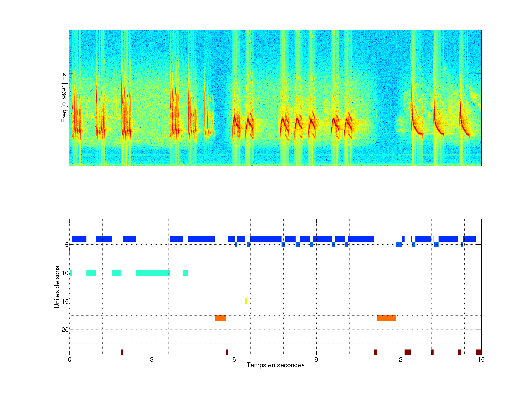Click the dark red marker near 2 seconds
532x399 pixels.
coord(122,352)
